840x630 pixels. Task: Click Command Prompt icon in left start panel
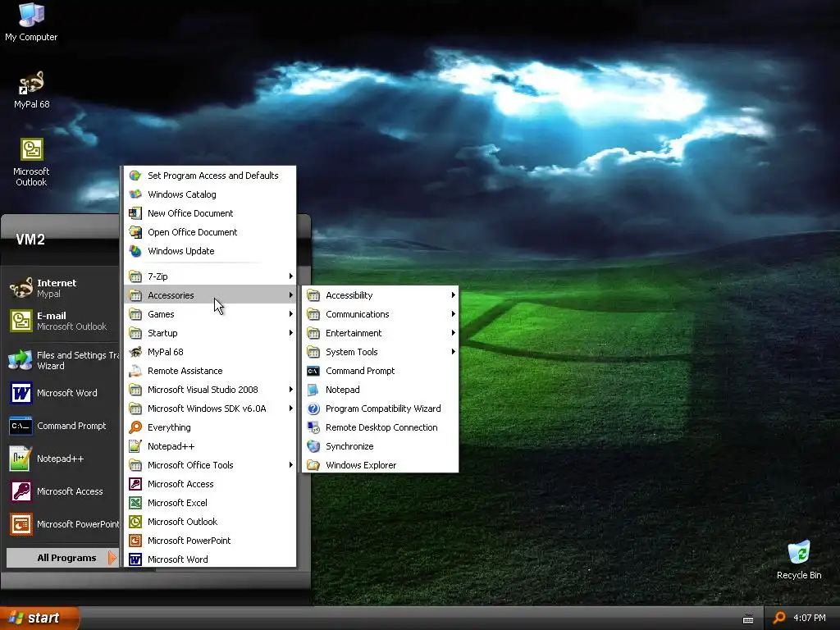(21, 426)
